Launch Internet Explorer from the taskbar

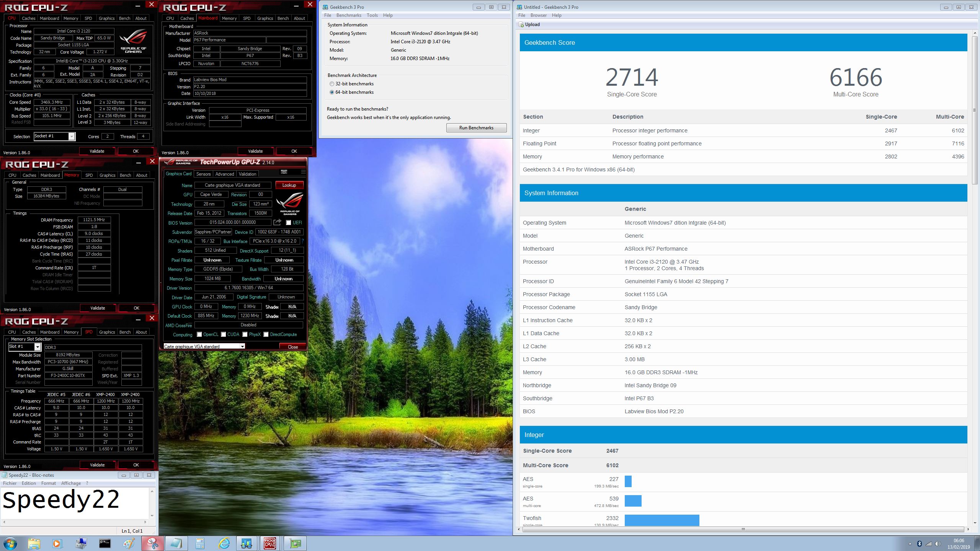224,543
